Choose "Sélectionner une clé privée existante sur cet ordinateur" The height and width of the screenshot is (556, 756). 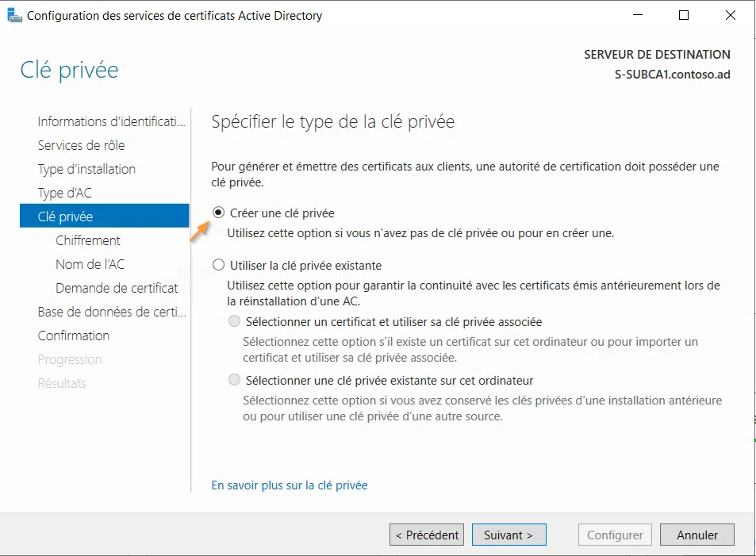[x=234, y=379]
